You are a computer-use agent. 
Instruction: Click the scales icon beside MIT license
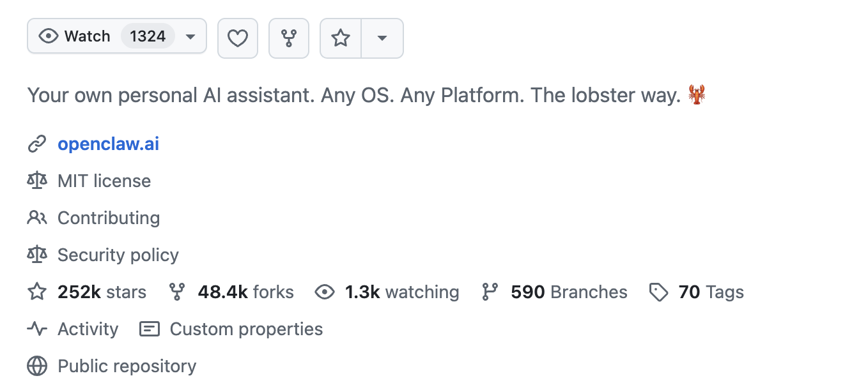click(x=37, y=181)
